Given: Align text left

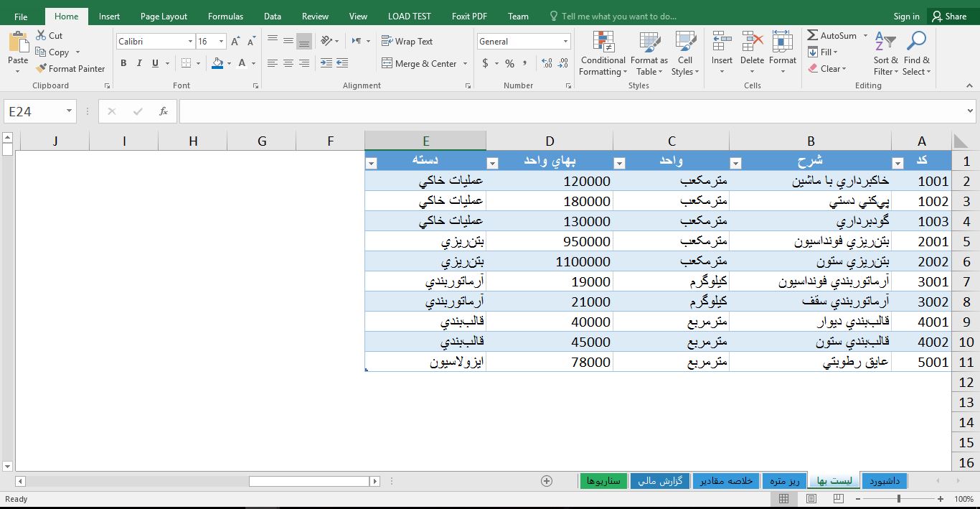Looking at the screenshot, I should [x=272, y=63].
